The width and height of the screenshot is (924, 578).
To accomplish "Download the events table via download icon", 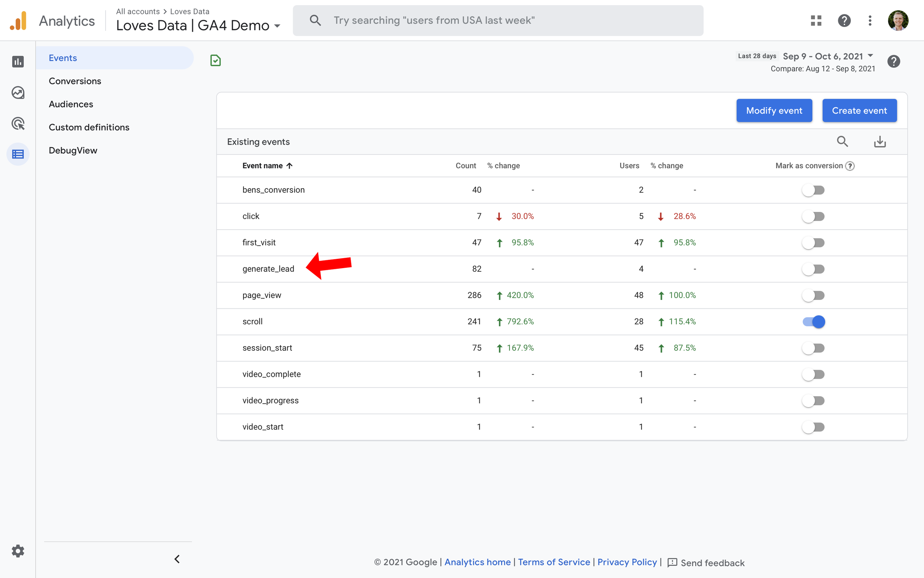I will point(880,141).
